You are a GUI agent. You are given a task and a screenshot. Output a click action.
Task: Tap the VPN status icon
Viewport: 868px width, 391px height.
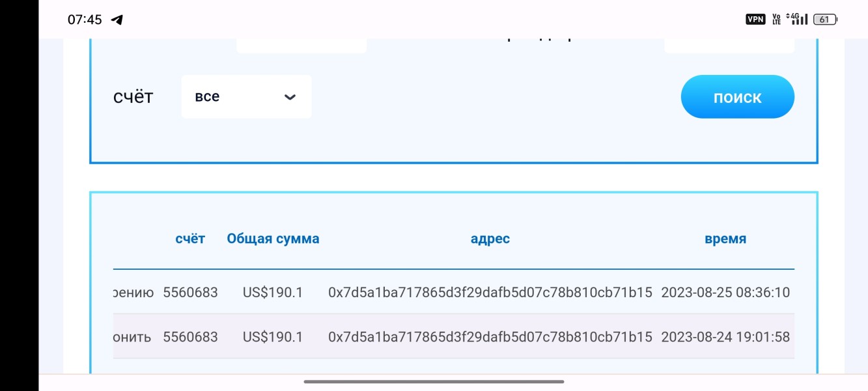755,20
